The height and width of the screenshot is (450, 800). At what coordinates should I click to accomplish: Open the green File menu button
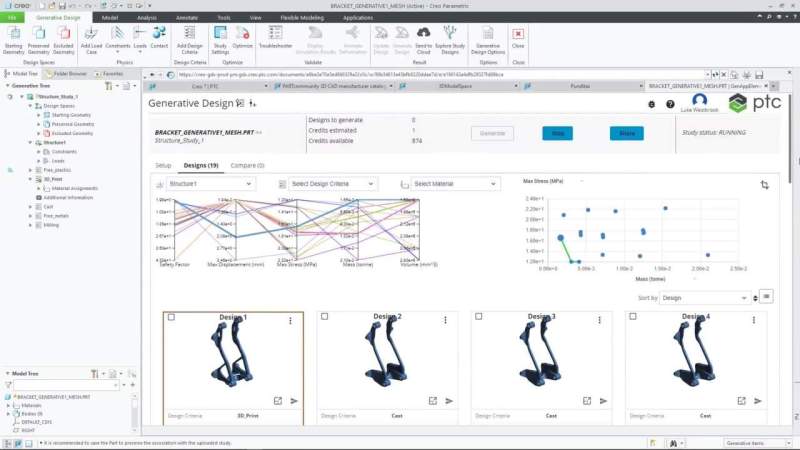tap(12, 17)
